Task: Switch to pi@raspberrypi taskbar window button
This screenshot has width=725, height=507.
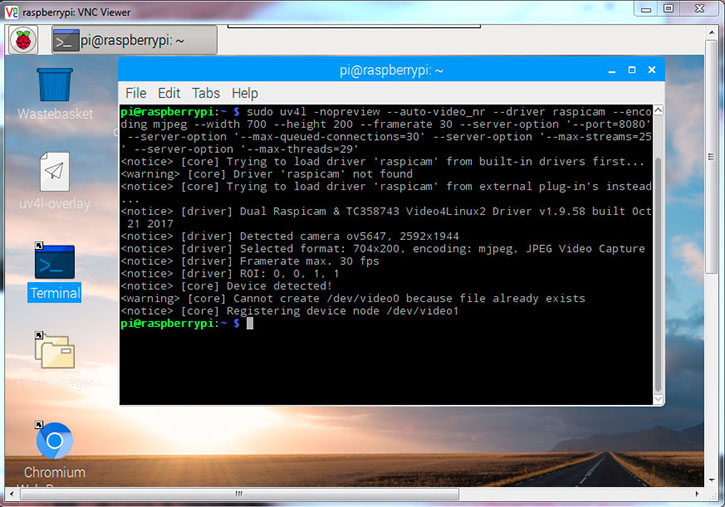Action: [x=135, y=41]
